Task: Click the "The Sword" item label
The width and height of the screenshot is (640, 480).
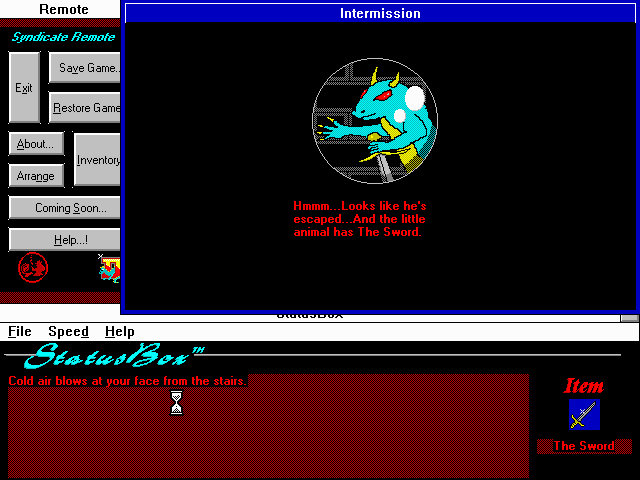Action: tap(584, 446)
